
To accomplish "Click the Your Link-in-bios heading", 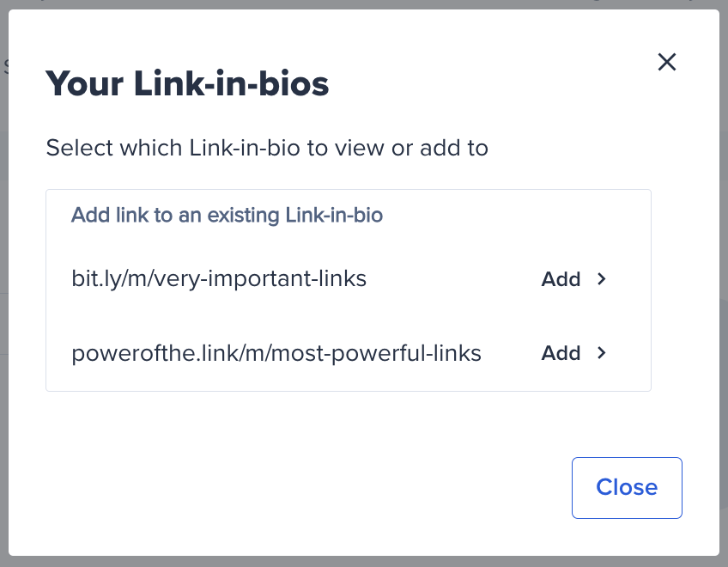I will pyautogui.click(x=187, y=83).
